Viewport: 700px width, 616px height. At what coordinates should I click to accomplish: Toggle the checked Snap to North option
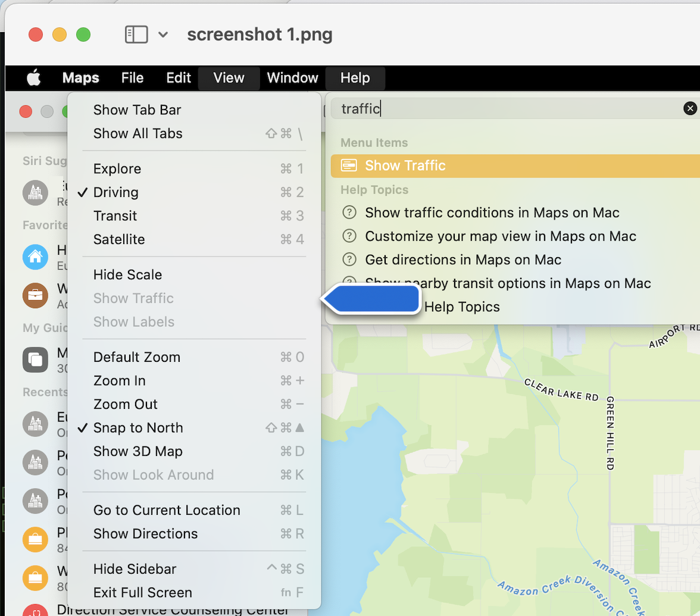pyautogui.click(x=194, y=428)
